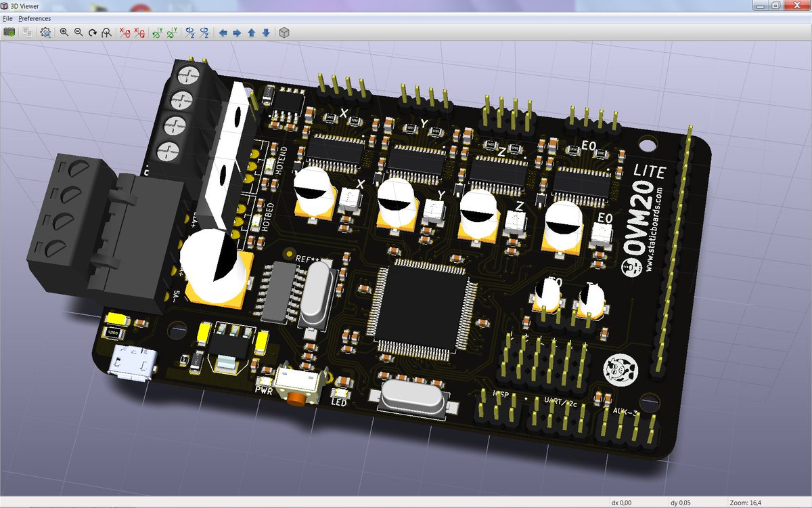Click the left red X-axis rotation icon
Screen dimensions: 812x508
click(125, 32)
